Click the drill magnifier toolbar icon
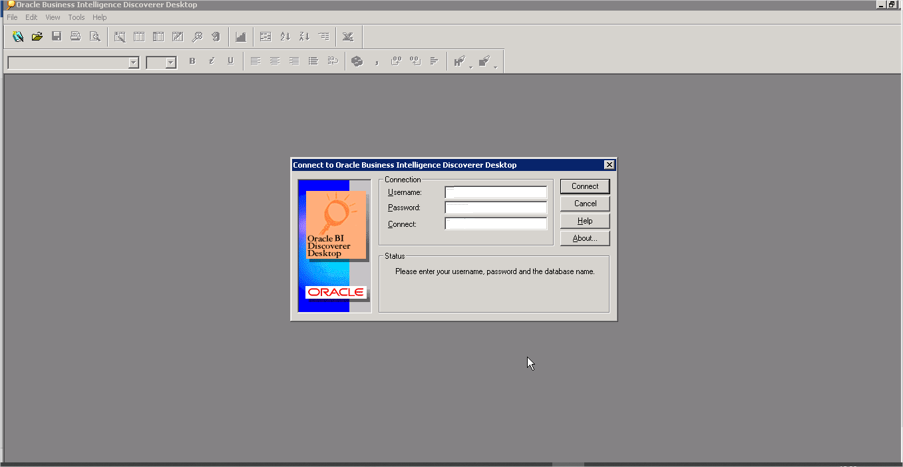The width and height of the screenshot is (903, 467). (x=197, y=37)
